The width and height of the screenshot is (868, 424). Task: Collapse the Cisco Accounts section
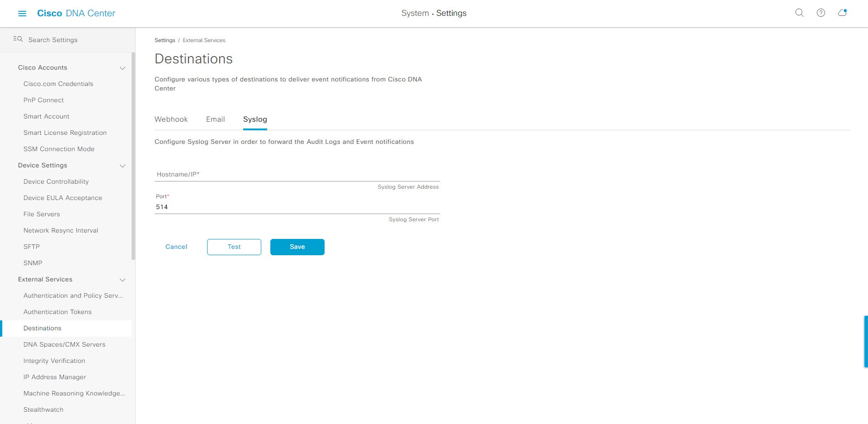pos(122,68)
